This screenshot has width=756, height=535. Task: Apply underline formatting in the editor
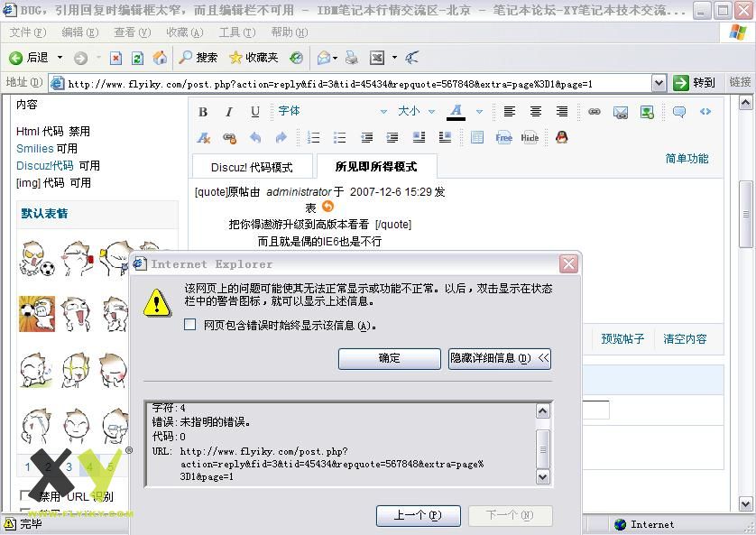pyautogui.click(x=255, y=112)
